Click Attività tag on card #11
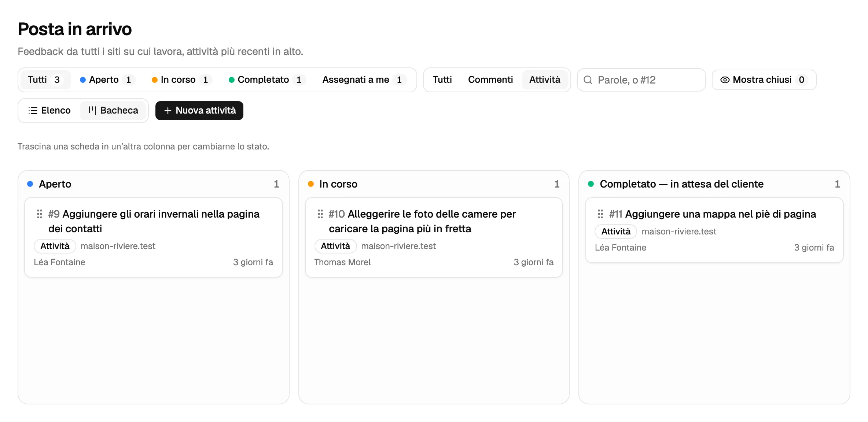This screenshot has height=422, width=868. pyautogui.click(x=616, y=232)
